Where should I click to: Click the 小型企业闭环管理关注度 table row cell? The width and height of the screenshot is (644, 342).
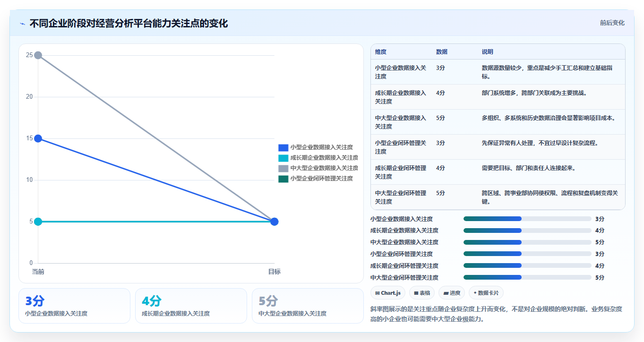tap(402, 147)
